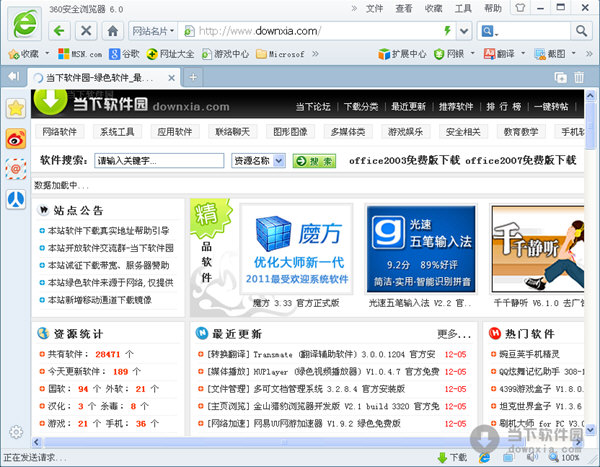The image size is (600, 467).
Task: Open the 网络软件 category
Action: click(x=59, y=132)
